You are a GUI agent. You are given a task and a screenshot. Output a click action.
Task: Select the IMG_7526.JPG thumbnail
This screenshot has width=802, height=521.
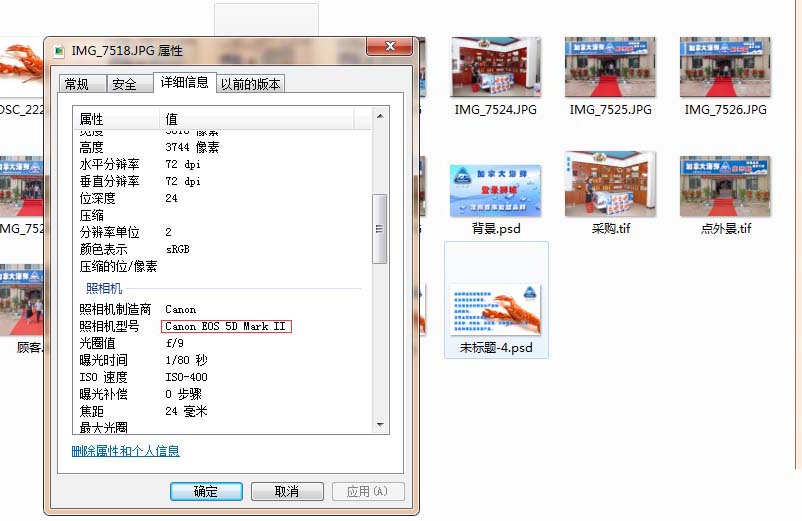725,66
